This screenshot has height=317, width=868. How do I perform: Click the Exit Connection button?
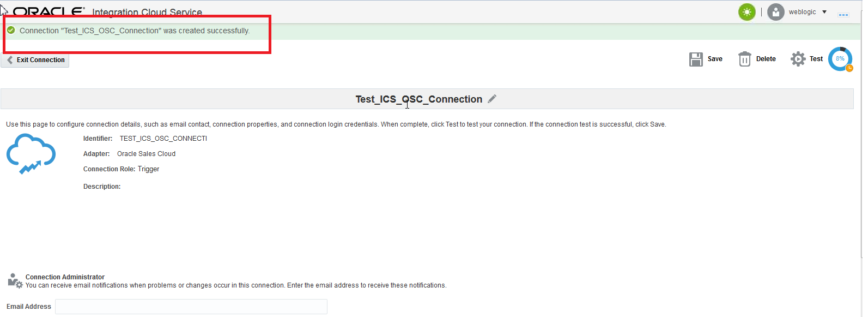(35, 60)
